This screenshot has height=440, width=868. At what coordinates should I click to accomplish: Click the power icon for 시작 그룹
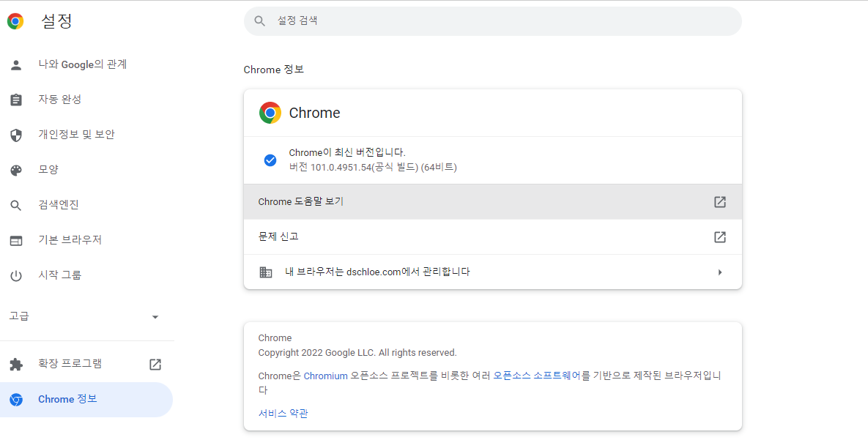tap(16, 275)
